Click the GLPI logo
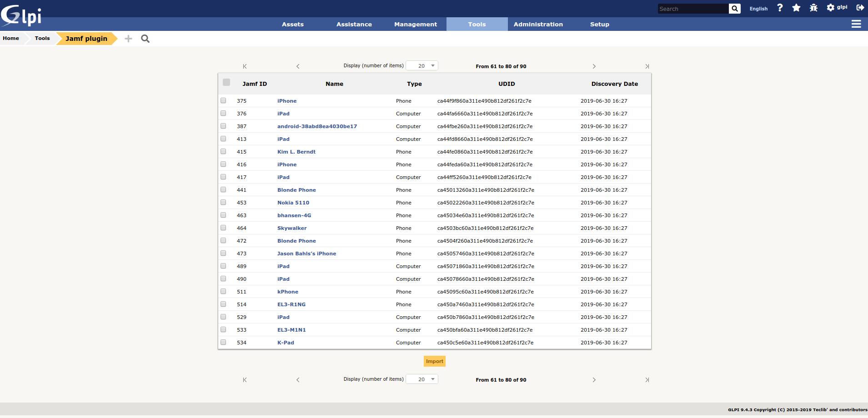868x418 pixels. (x=21, y=15)
